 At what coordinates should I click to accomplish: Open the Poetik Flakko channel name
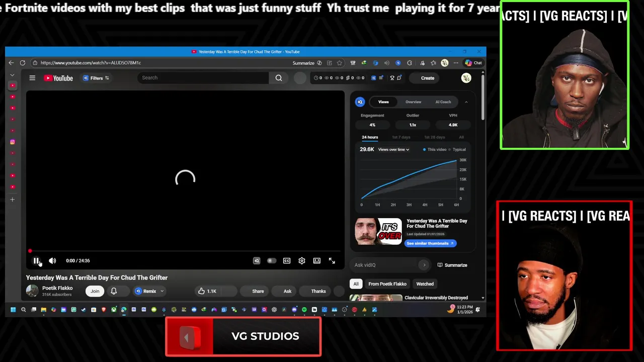tap(57, 288)
